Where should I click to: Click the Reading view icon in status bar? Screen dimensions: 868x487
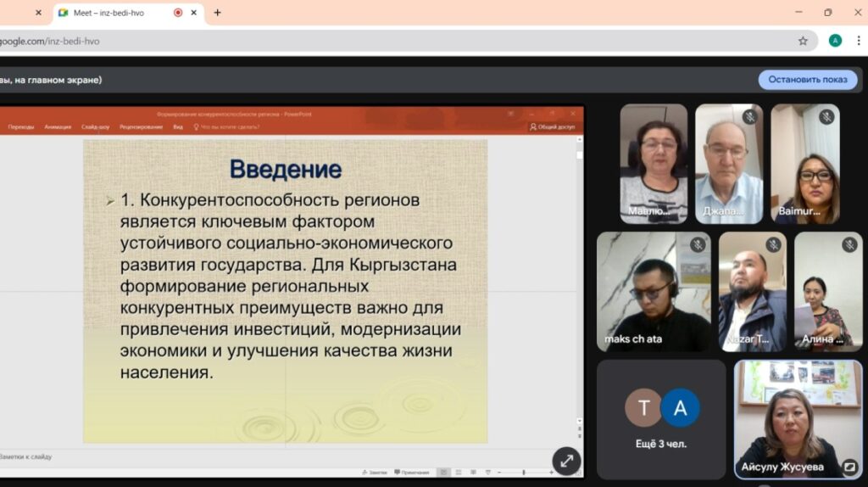[x=470, y=473]
